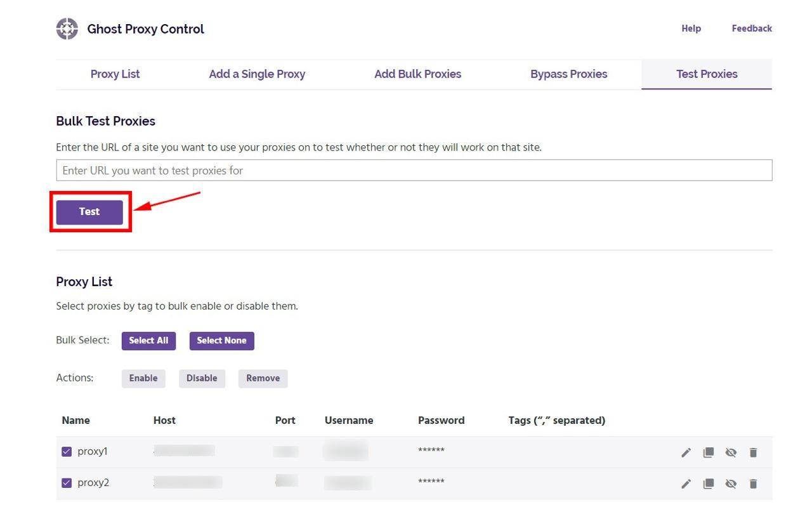Screen dimensions: 812x526
Task: Duplicate proxy1 using the copy icon
Action: (x=709, y=452)
